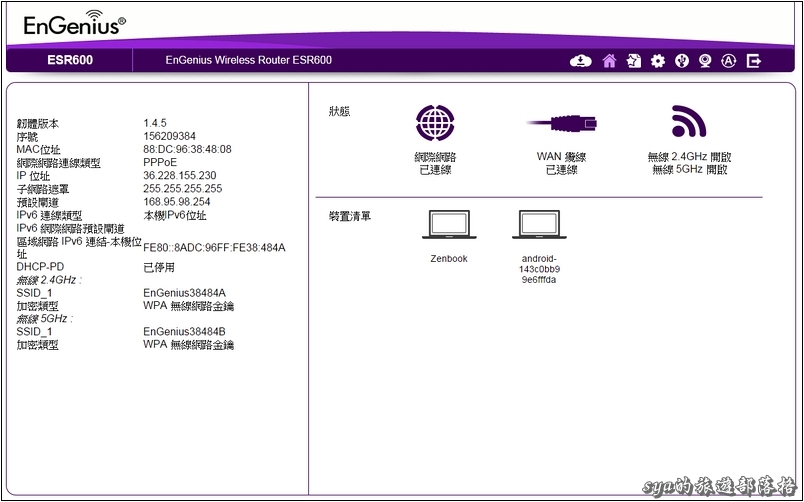Click the PPPoE connection type value
The height and width of the screenshot is (502, 804).
[x=160, y=163]
